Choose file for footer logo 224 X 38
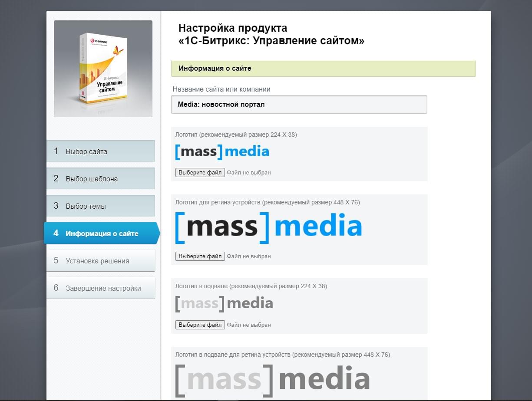The image size is (532, 401). [x=200, y=325]
